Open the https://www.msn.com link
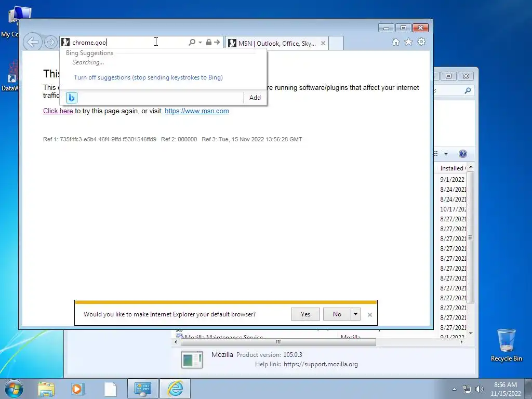This screenshot has width=532, height=399. point(197,111)
